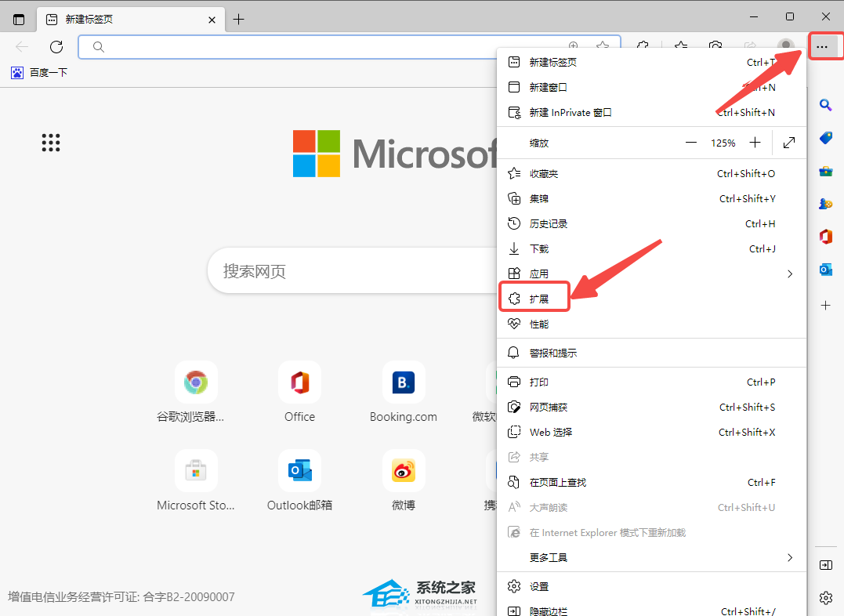This screenshot has height=616, width=844.
Task: Click the 百度一下 bookmark
Action: click(39, 73)
